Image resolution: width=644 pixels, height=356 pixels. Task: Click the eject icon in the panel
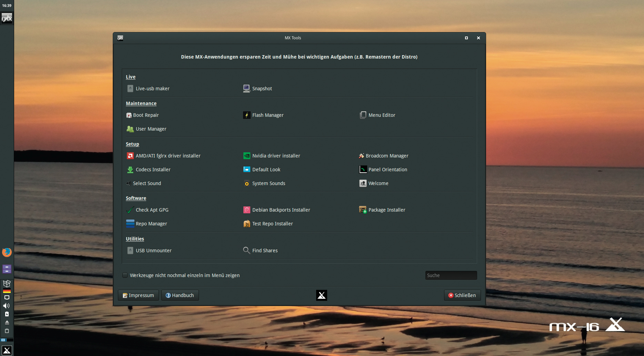(x=7, y=322)
